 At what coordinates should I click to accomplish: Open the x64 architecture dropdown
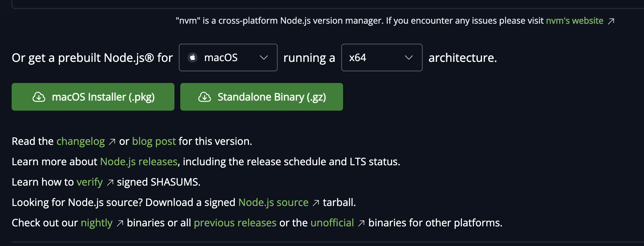(382, 57)
